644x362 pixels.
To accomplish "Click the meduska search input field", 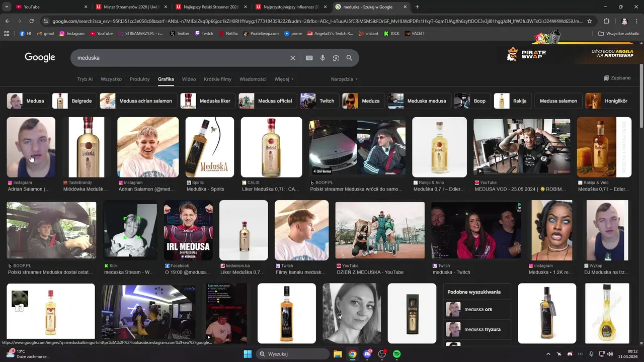I will point(181,58).
